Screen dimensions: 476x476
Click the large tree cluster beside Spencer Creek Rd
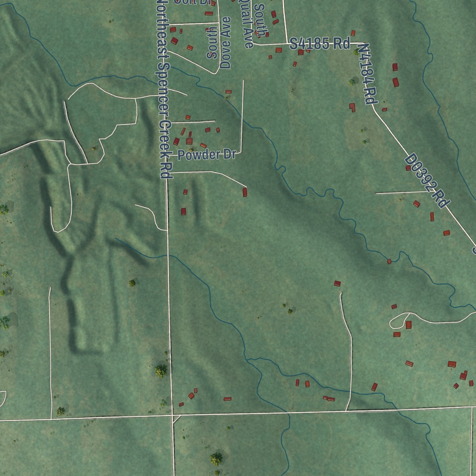pos(161,371)
